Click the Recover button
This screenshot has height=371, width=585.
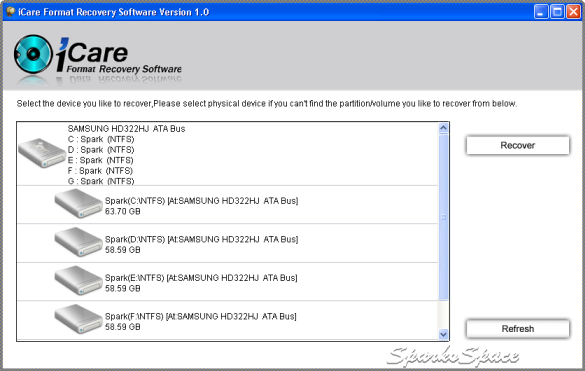point(517,145)
